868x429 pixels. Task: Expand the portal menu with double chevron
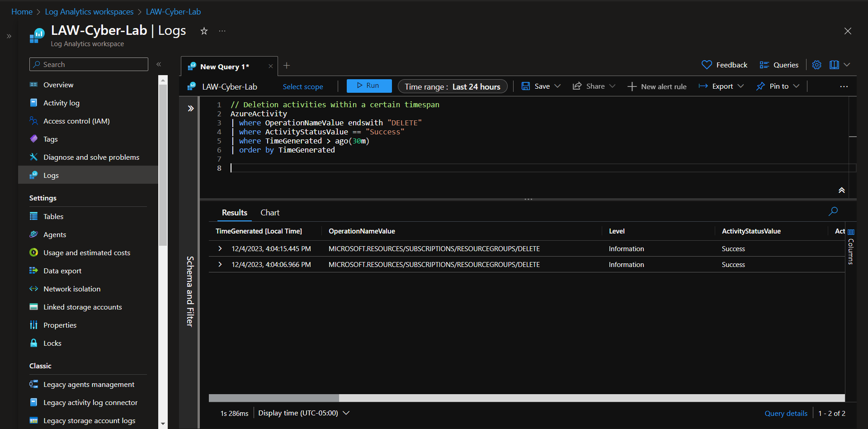click(9, 36)
